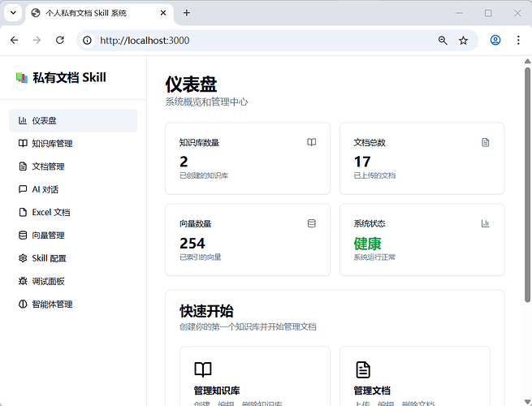Open the 管理文档 quick start card
532x406 pixels.
click(415, 376)
